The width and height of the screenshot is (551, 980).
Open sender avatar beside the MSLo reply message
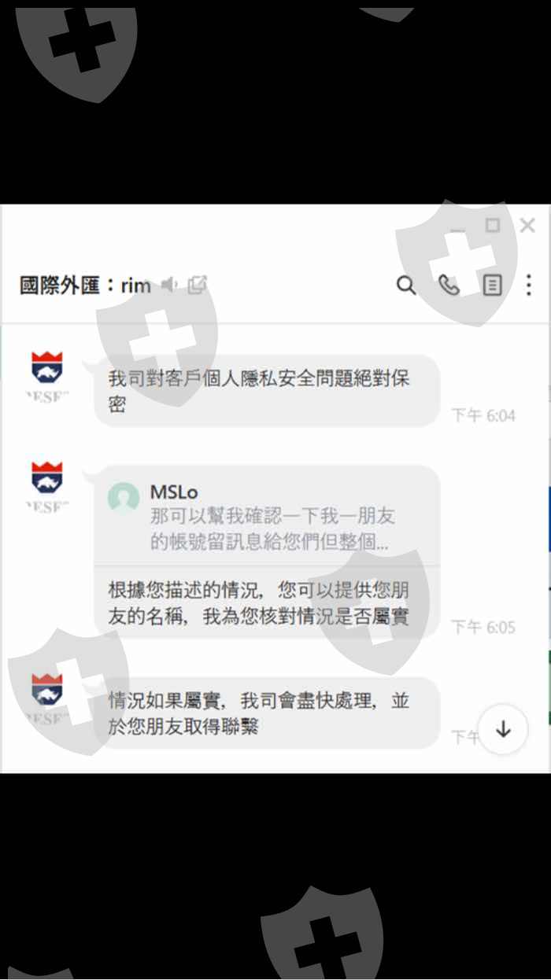point(46,477)
